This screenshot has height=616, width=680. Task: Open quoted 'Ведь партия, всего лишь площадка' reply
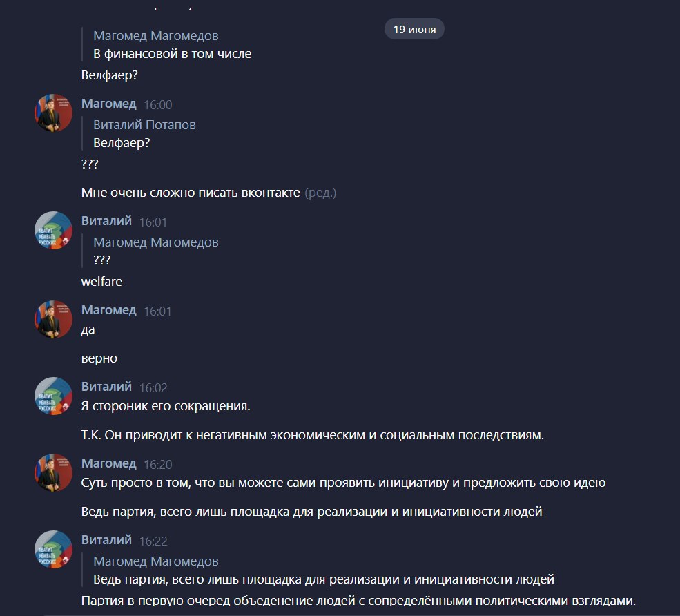(x=324, y=570)
